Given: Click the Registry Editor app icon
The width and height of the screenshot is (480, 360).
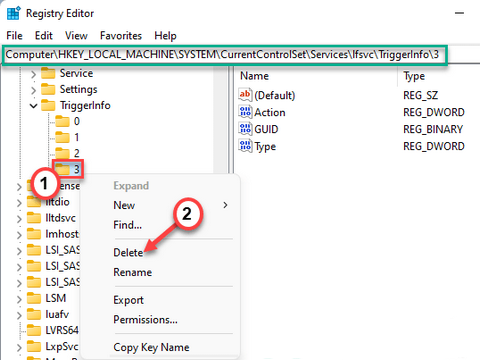Looking at the screenshot, I should (x=14, y=13).
